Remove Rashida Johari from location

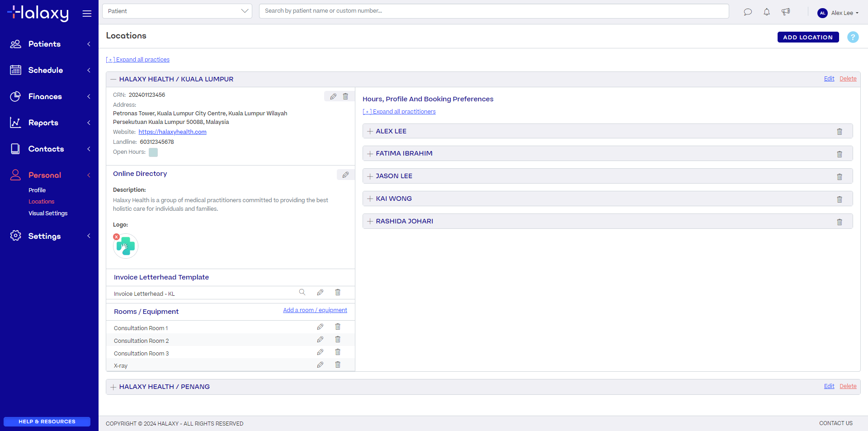pos(840,222)
